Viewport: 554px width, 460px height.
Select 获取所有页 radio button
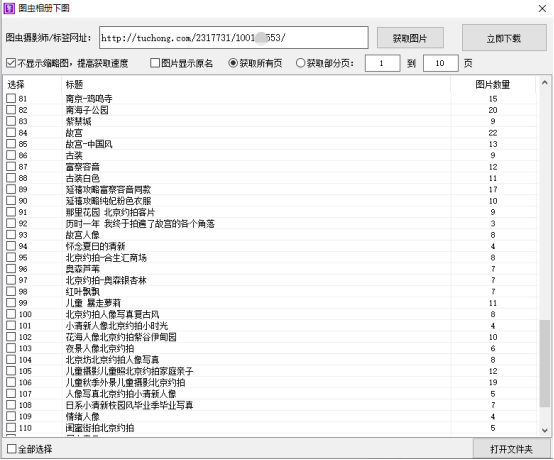point(233,63)
